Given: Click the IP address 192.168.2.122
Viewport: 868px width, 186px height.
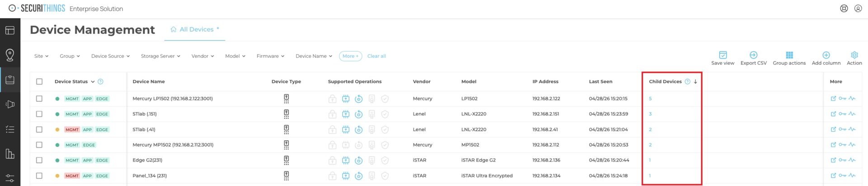Looking at the screenshot, I should coord(546,99).
